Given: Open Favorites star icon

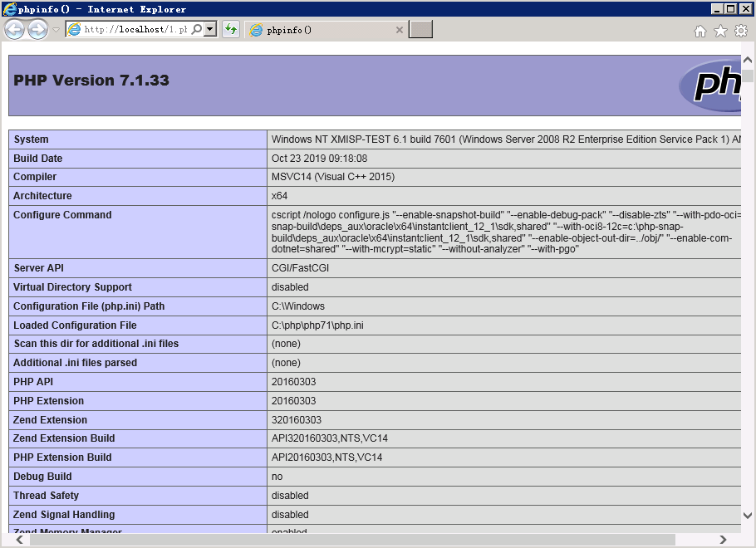Looking at the screenshot, I should click(720, 31).
